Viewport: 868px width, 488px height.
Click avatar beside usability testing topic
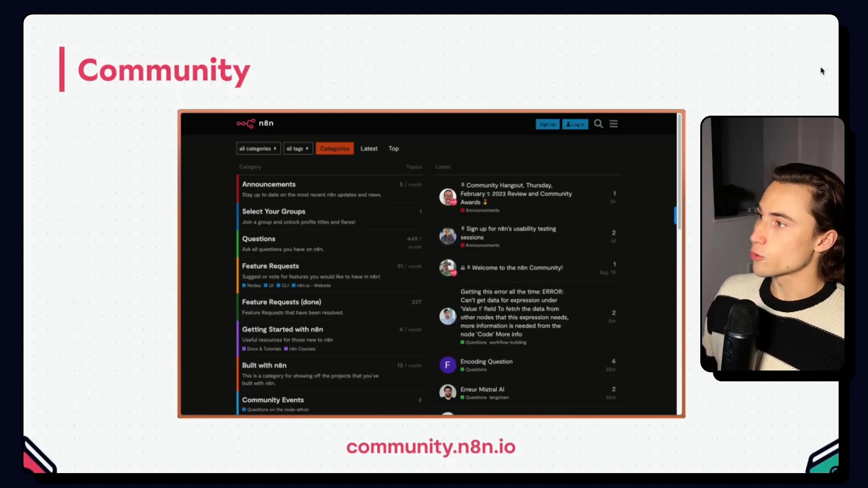(448, 236)
